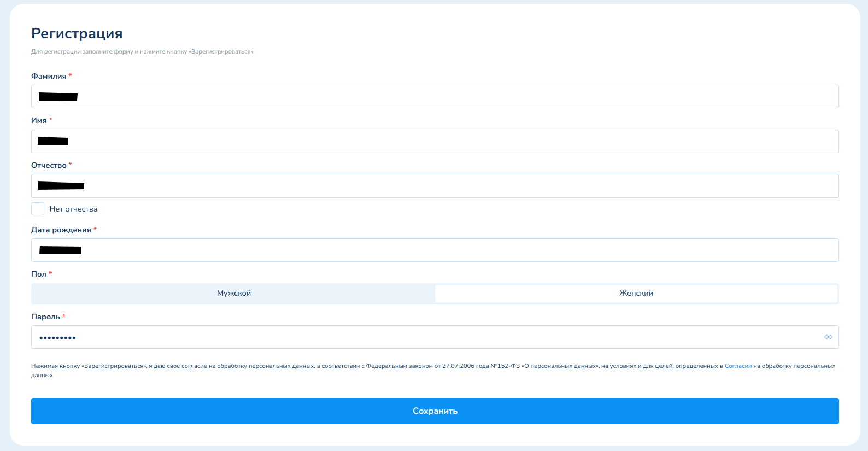Screen dimensions: 868x451
Task: Focus the 'Дата рождения' input field
Action: (435, 250)
